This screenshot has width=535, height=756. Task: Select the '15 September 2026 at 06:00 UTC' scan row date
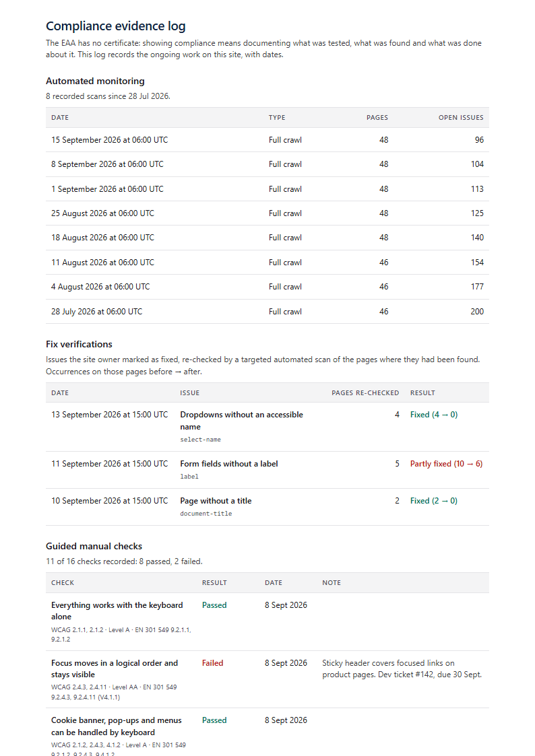(x=110, y=140)
